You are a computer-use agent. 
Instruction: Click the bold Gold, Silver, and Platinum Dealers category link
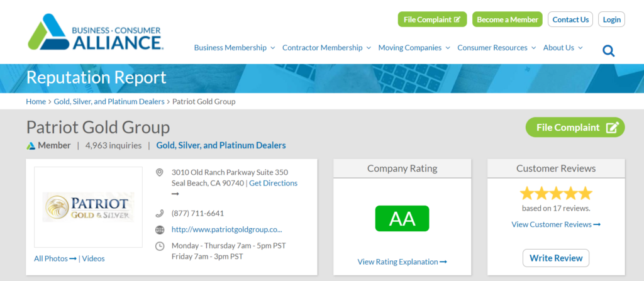pyautogui.click(x=221, y=145)
